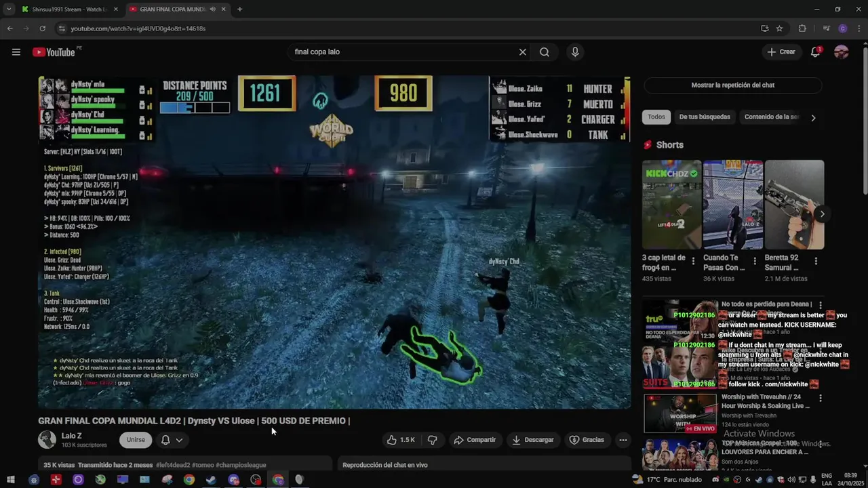
Task: Open the clock showing 03:39
Action: point(851,480)
